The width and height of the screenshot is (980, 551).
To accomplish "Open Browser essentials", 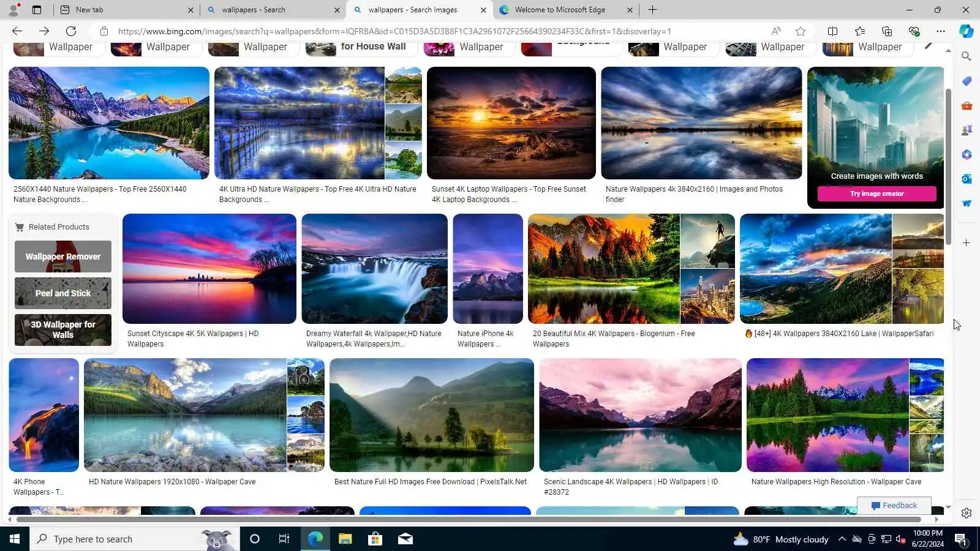I will (914, 31).
